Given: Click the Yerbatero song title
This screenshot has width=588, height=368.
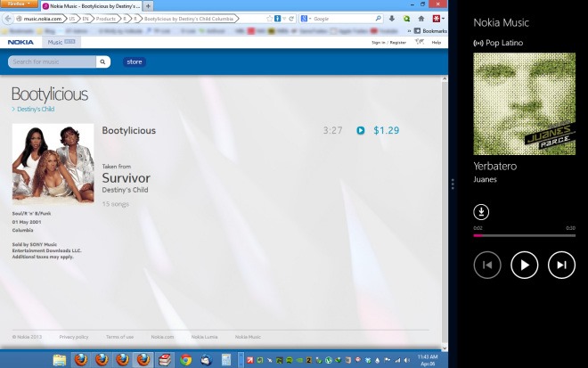Looking at the screenshot, I should click(x=495, y=167).
